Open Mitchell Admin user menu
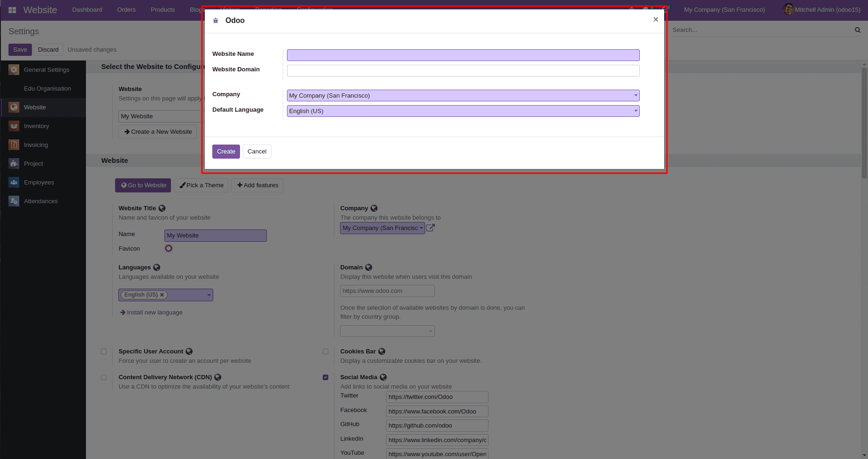This screenshot has height=459, width=868. (x=821, y=10)
